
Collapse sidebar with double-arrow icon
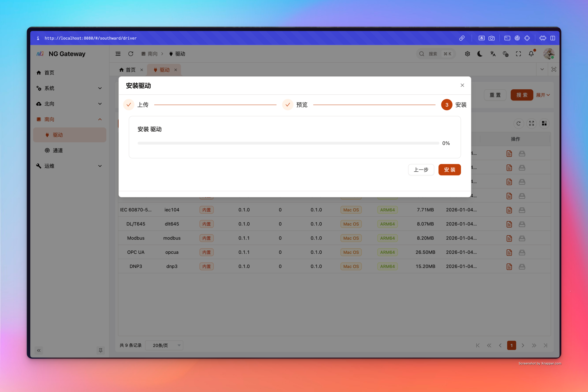coord(39,350)
